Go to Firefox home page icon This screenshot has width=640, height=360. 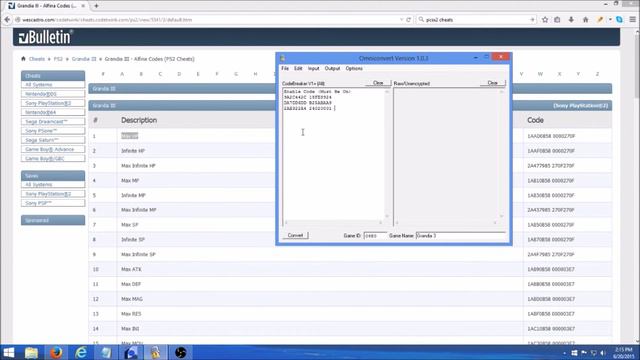tap(585, 20)
